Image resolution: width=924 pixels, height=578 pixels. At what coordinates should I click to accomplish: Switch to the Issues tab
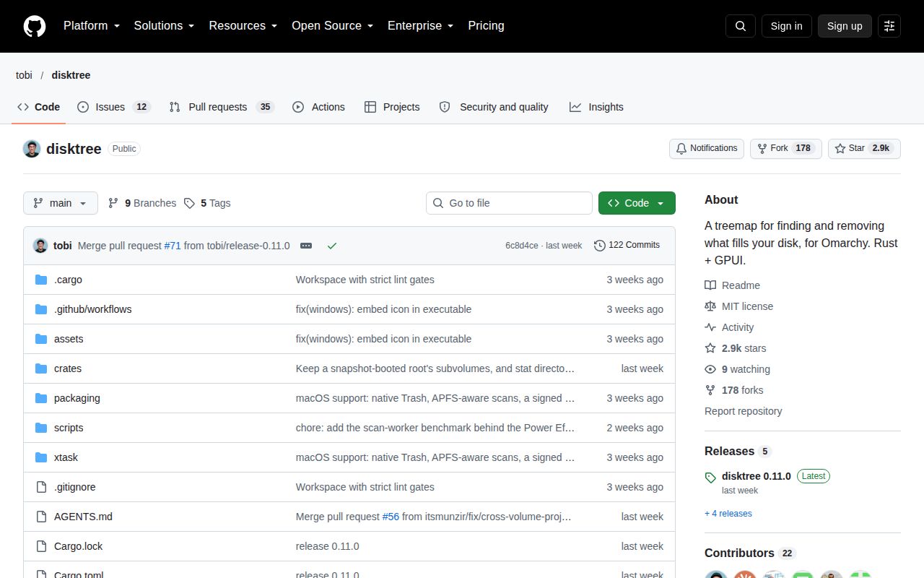point(113,107)
